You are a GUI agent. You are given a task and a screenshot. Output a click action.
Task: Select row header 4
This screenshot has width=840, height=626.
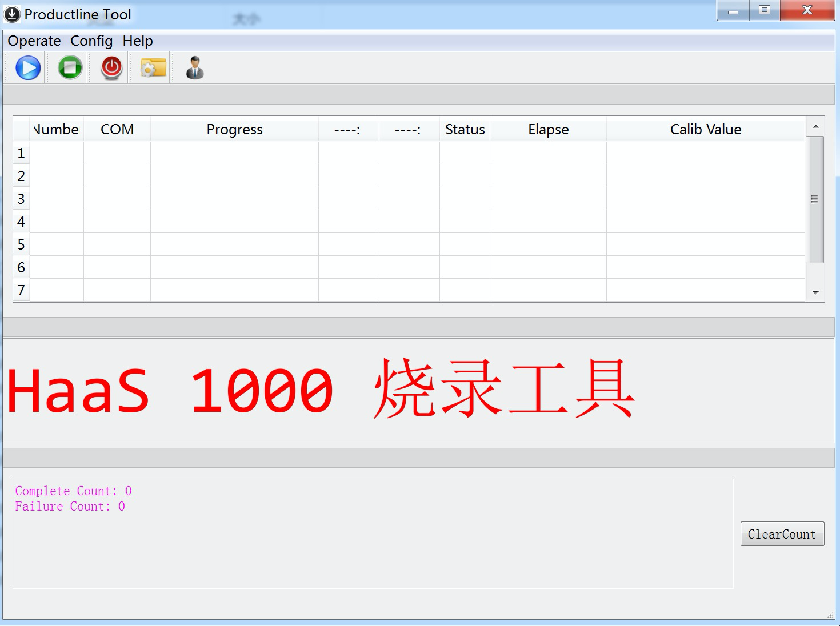pos(21,222)
